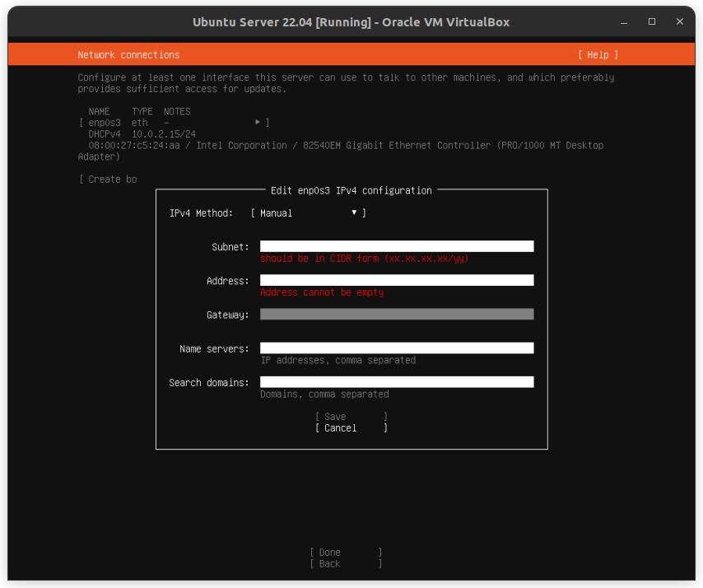Click the 'Domains, comma separated' hint
Viewport: 703px width, 588px height.
click(x=324, y=394)
